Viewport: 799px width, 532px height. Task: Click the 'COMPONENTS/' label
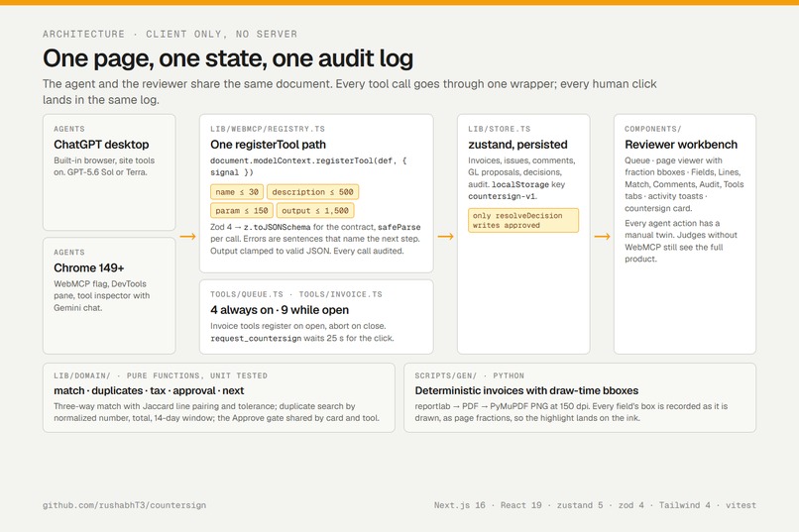[652, 129]
